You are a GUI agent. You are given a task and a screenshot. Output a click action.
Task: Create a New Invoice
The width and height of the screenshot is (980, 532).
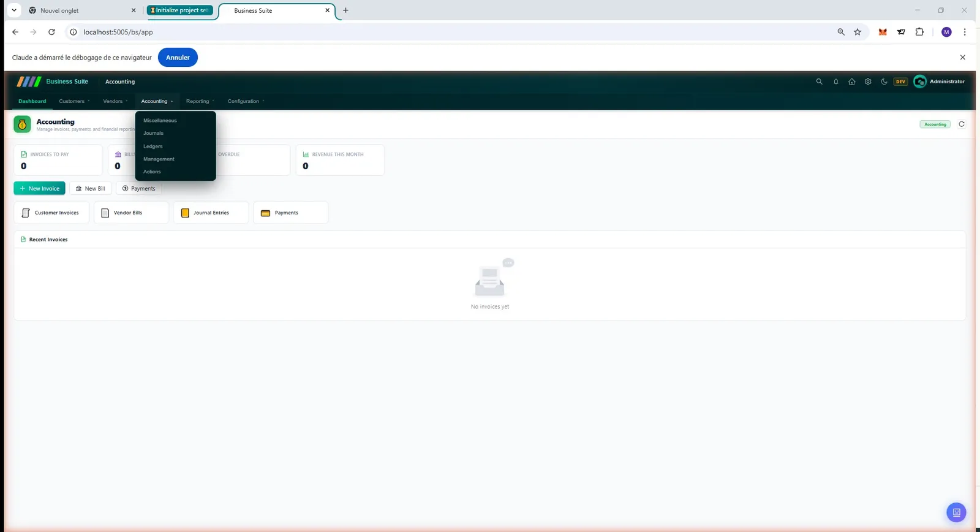[39, 188]
